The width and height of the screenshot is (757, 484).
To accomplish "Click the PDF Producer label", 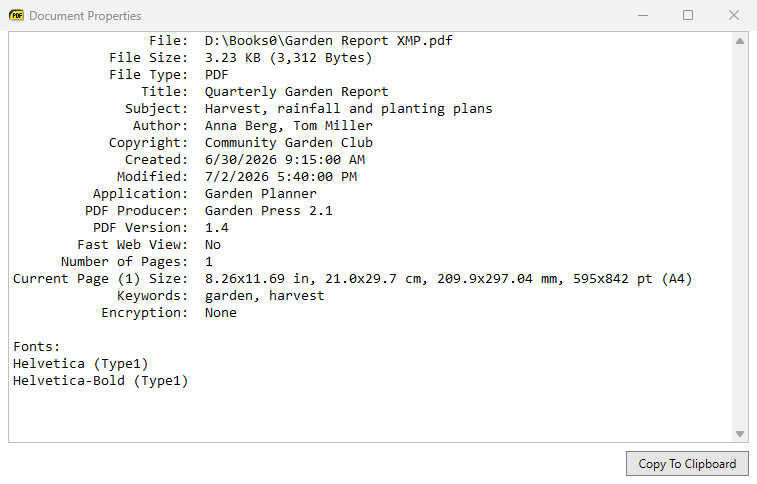I will click(136, 210).
